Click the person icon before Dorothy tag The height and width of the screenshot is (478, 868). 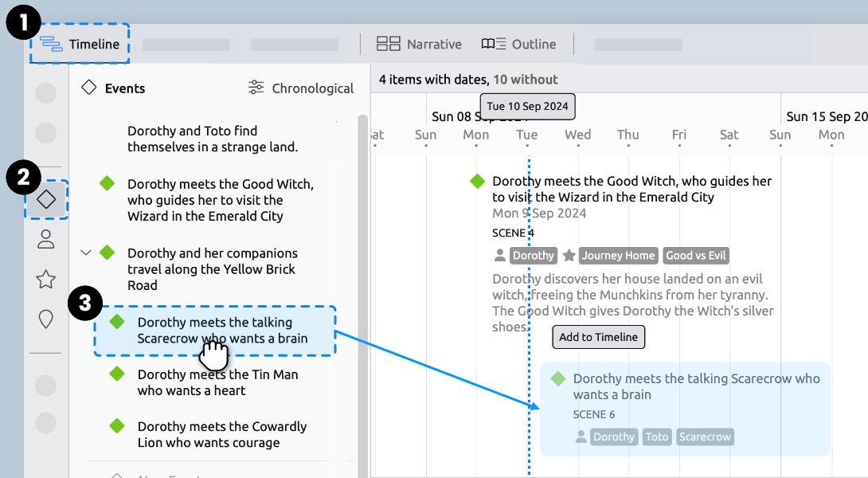500,256
